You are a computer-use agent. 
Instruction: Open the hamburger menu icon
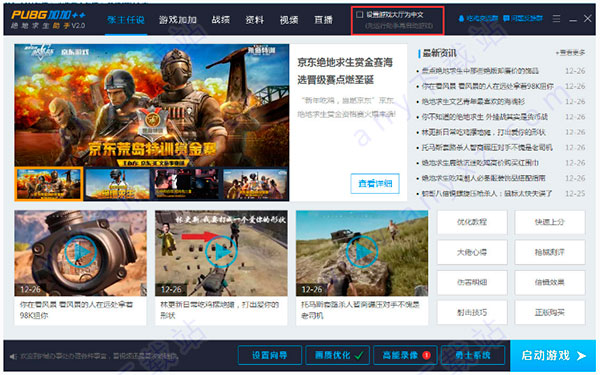pos(556,18)
